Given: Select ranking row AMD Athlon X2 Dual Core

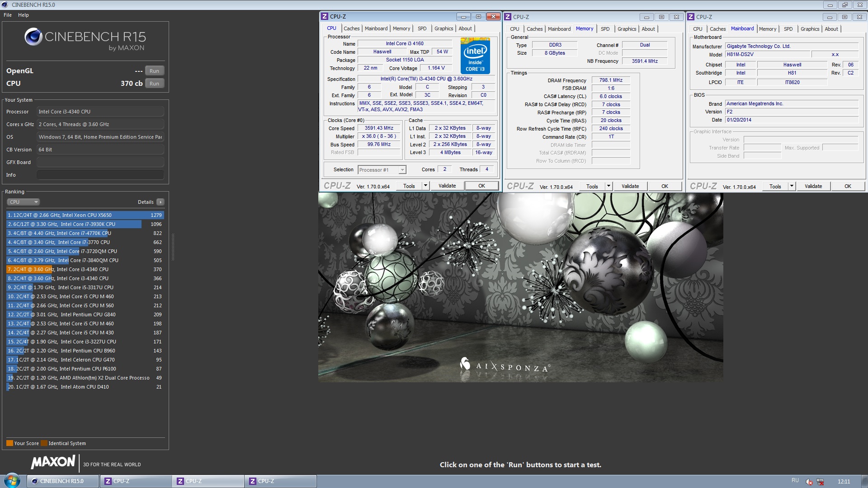Looking at the screenshot, I should [x=85, y=378].
